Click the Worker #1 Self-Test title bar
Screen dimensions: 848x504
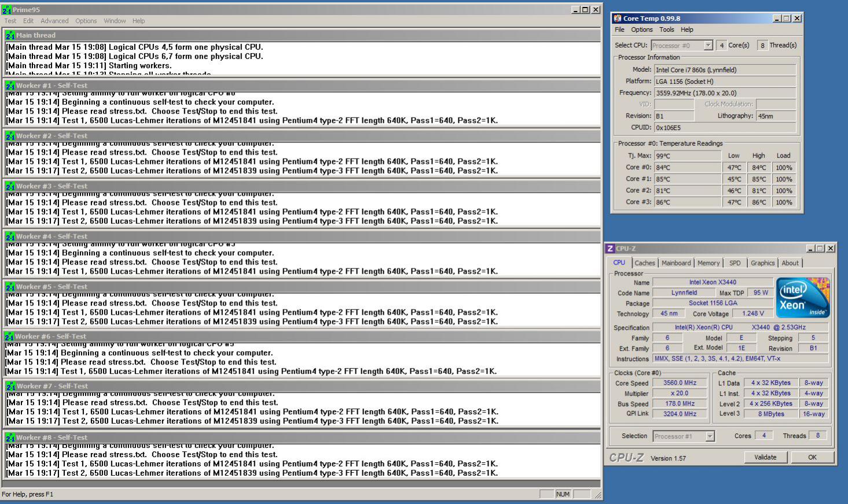click(x=302, y=86)
